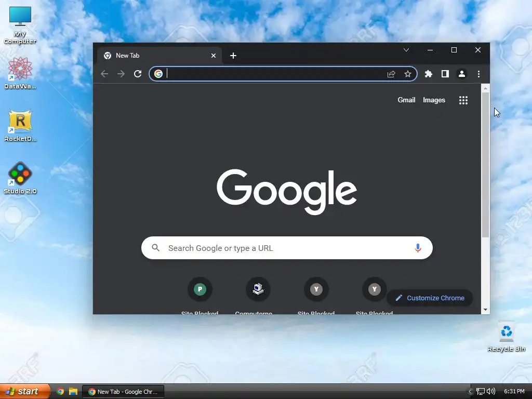Viewport: 532px width, 399px height.
Task: Click the Google logo
Action: pyautogui.click(x=287, y=192)
